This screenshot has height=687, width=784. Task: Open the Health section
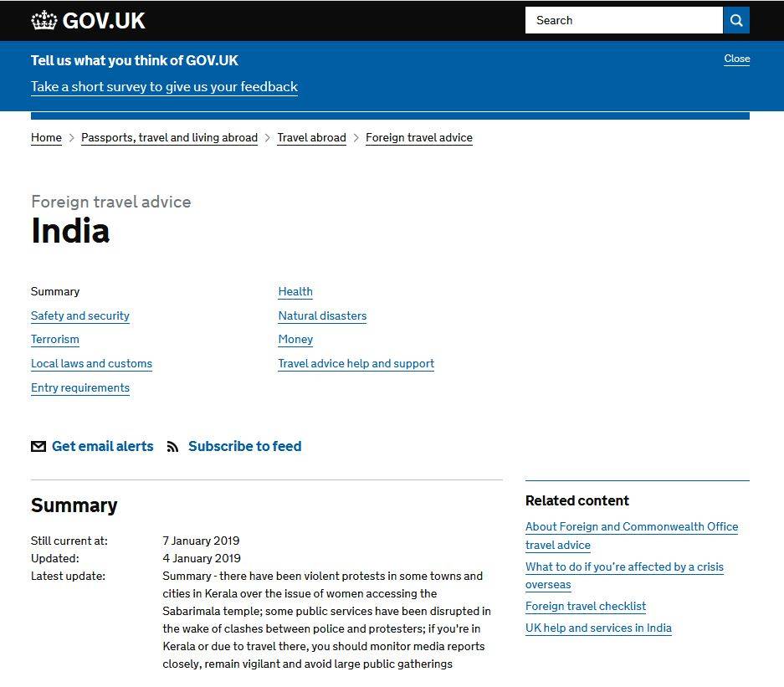295,292
